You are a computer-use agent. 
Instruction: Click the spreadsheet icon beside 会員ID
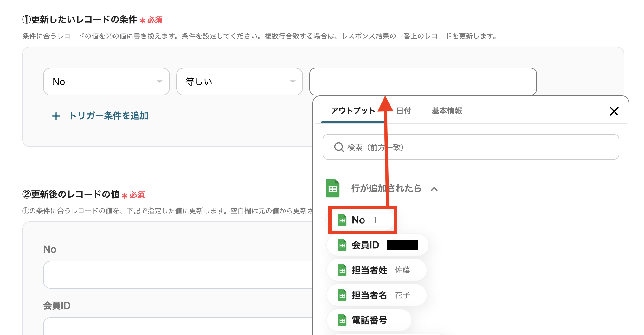pos(342,245)
